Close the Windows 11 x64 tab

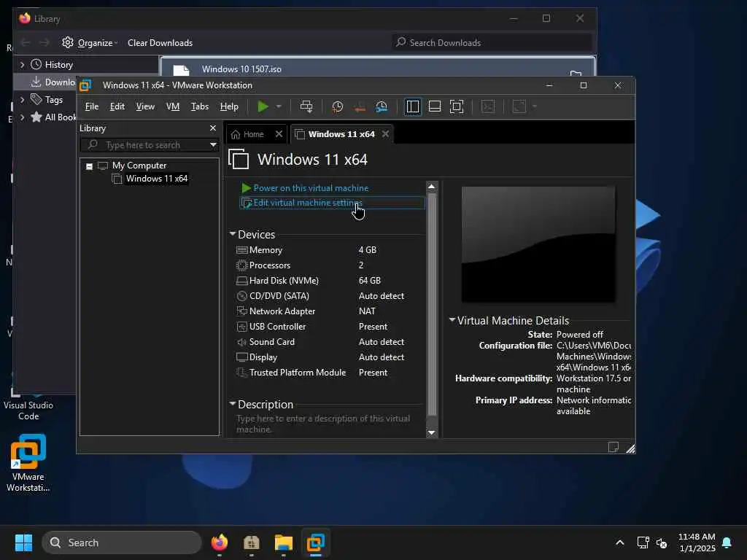385,134
